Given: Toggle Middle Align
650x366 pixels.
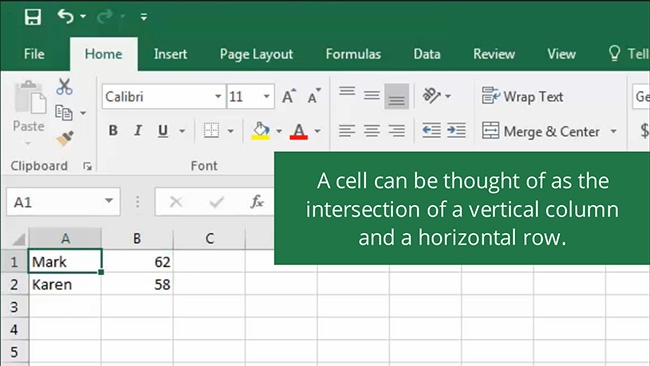Looking at the screenshot, I should click(x=372, y=96).
